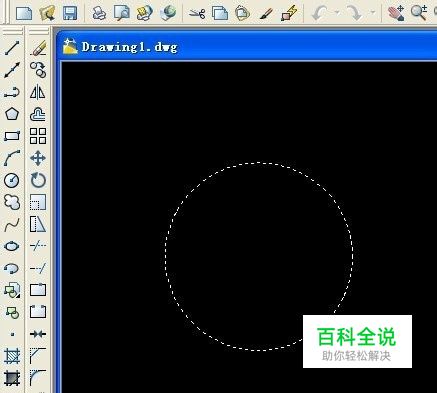Select the Hatch tool

[12, 356]
